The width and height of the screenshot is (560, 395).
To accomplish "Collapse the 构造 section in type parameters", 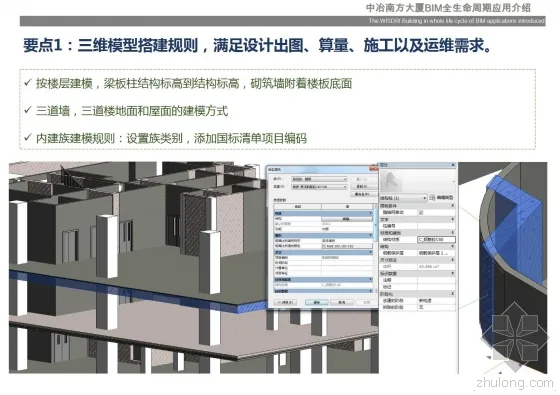I will [x=370, y=213].
